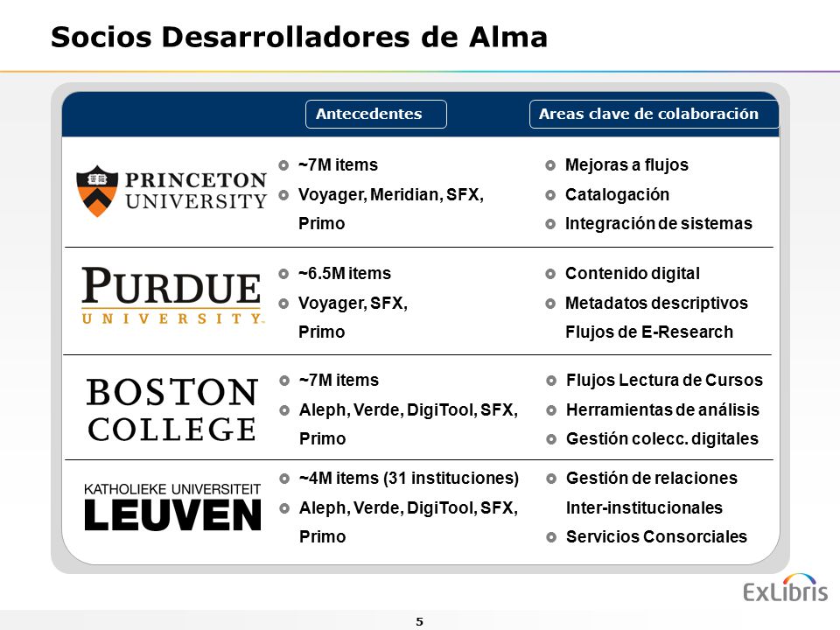
Task: Click 'Primo' in the Leuven row
Action: [x=323, y=536]
